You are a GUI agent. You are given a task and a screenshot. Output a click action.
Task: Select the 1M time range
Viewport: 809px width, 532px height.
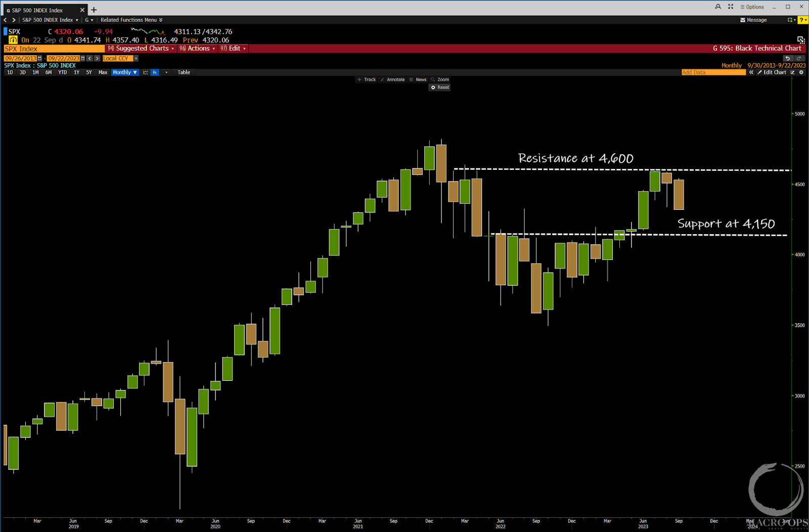(35, 72)
